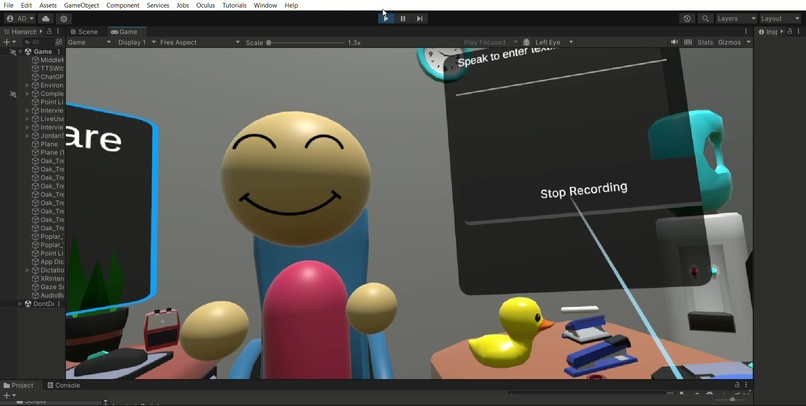
Task: Toggle the keyboard shortcuts icon in Game view
Action: (688, 42)
